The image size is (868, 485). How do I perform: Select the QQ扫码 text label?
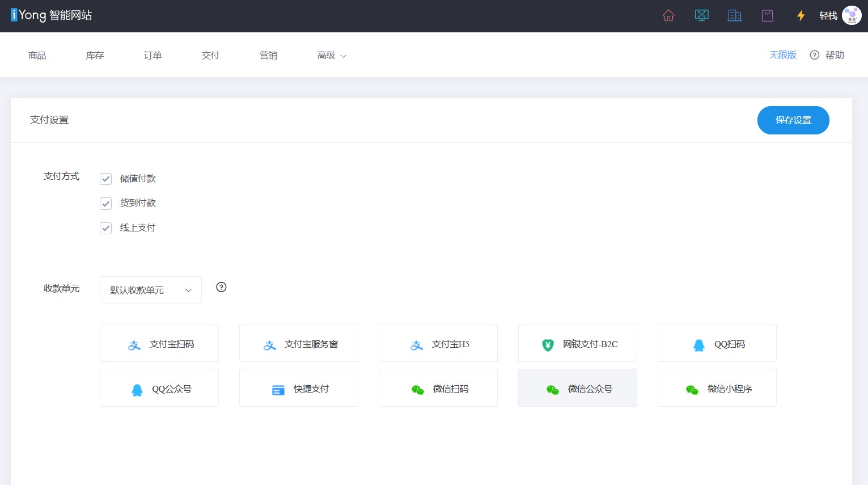click(730, 344)
